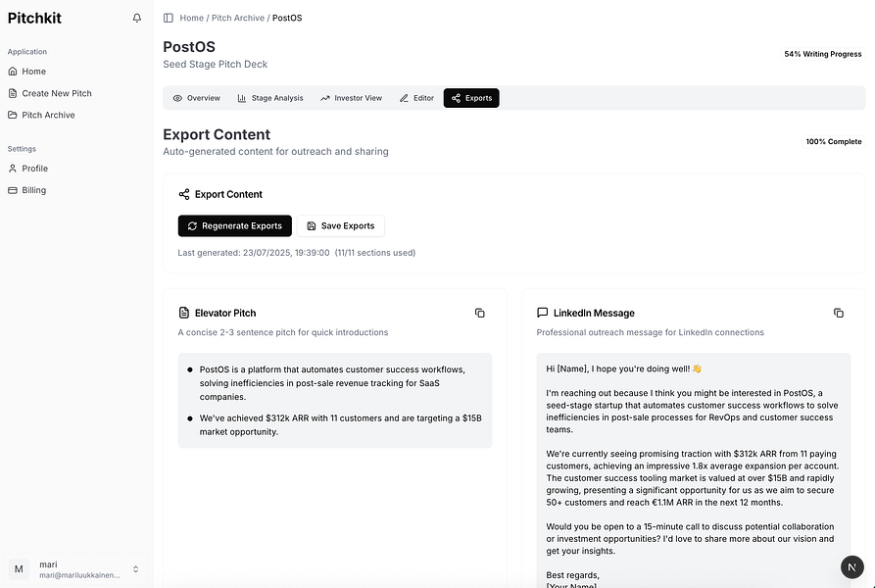Copy the Elevator Pitch text
Image resolution: width=875 pixels, height=588 pixels.
[x=479, y=312]
